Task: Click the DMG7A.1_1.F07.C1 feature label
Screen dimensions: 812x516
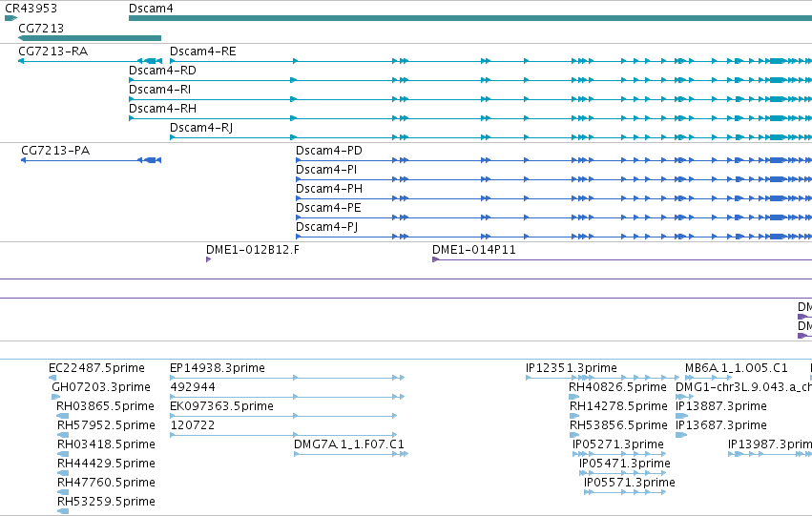Action: point(349,444)
